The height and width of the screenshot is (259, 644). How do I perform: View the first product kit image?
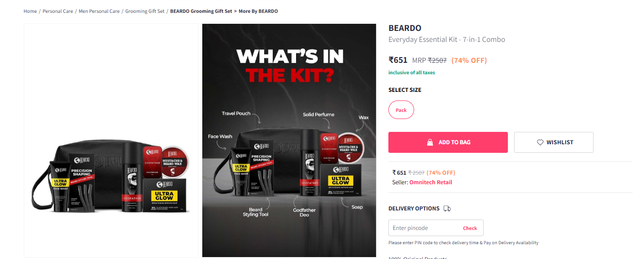111,140
